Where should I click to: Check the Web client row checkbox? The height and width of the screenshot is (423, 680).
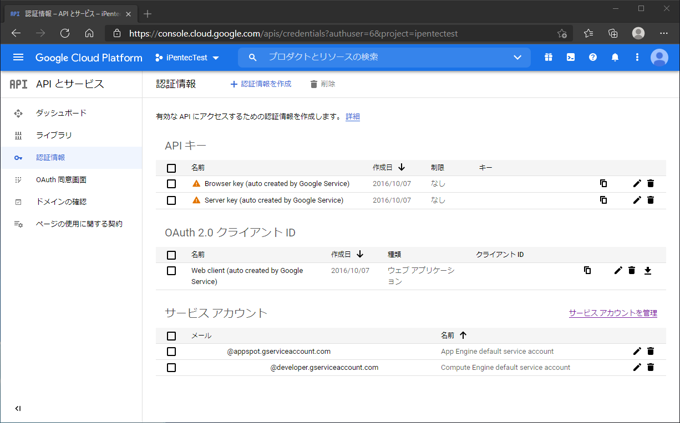coord(171,271)
